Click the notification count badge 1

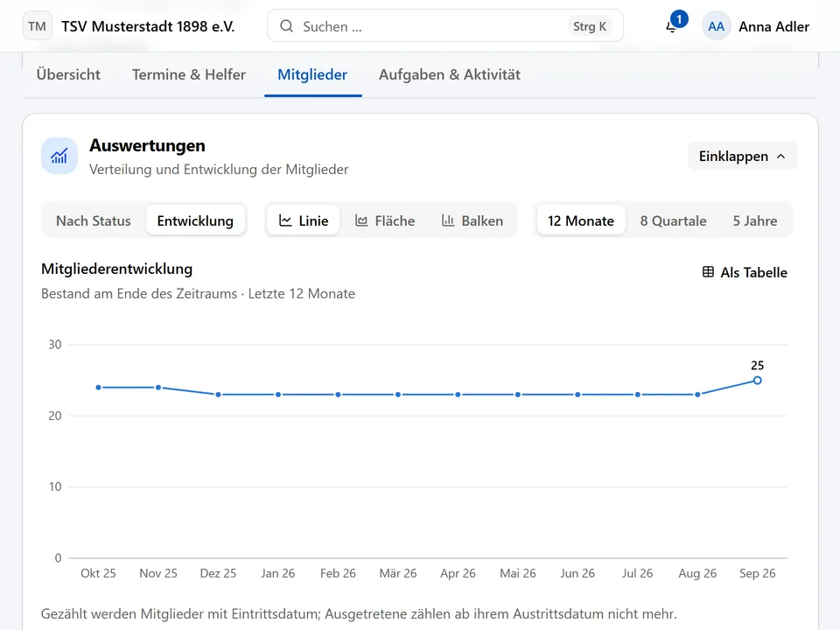coord(679,19)
